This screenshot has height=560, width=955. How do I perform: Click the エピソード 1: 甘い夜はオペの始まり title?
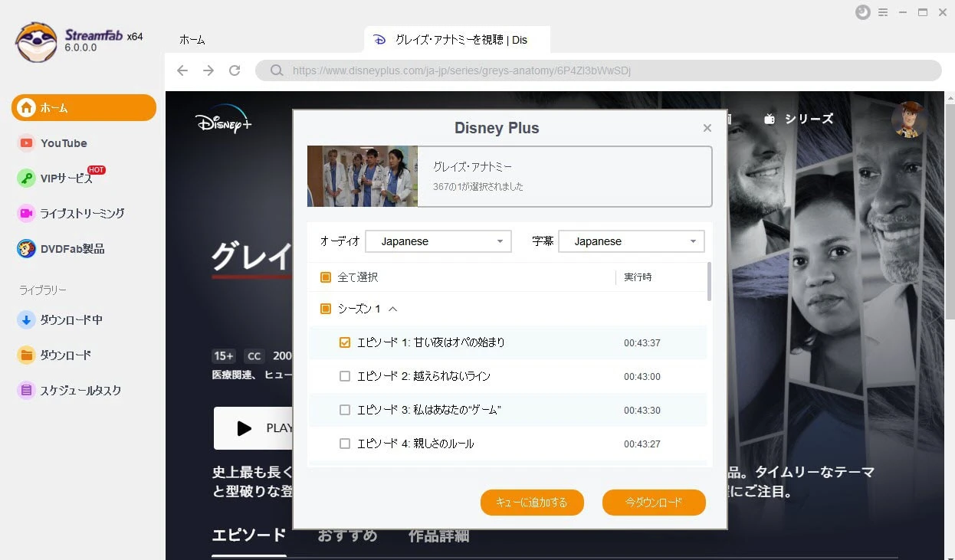(x=431, y=342)
